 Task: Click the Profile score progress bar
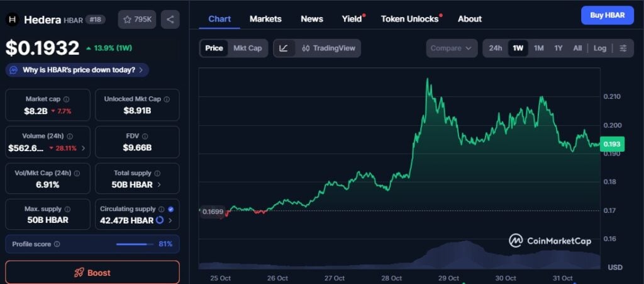(134, 244)
